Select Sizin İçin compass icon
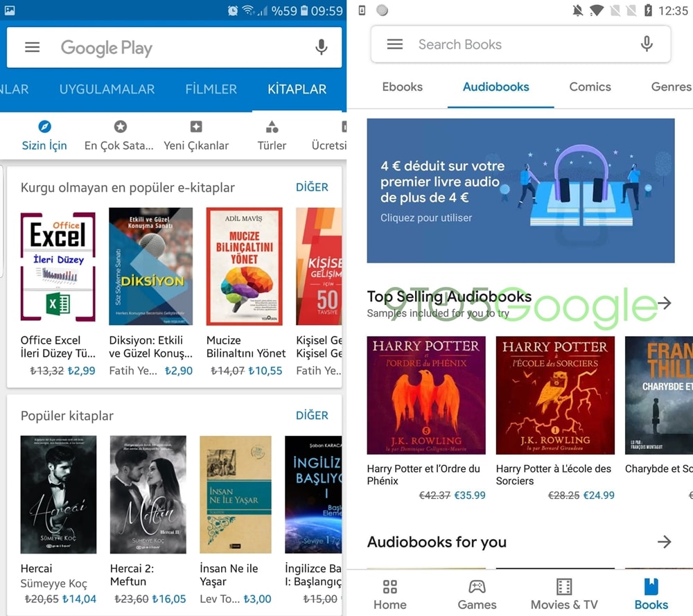The image size is (693, 616). coord(44,127)
